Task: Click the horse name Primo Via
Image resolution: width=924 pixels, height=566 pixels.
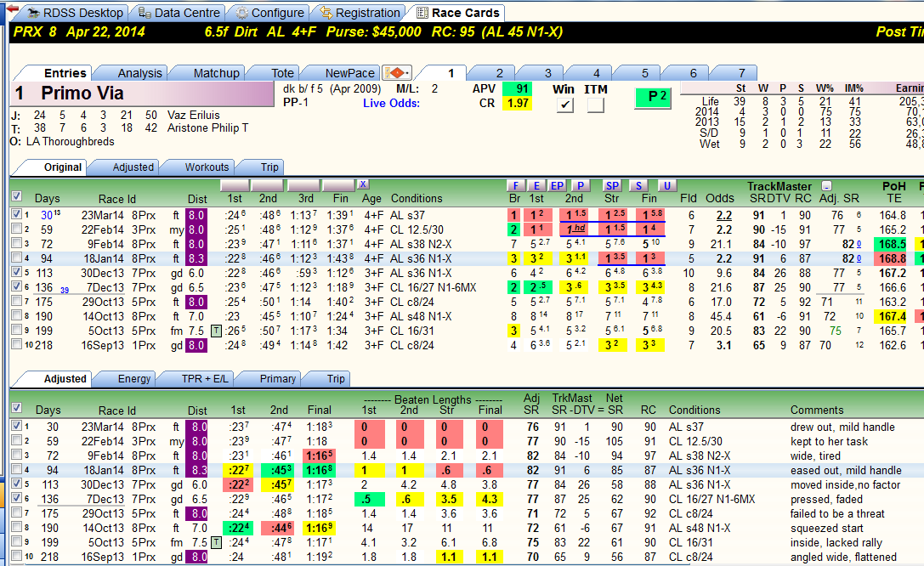Action: 82,93
